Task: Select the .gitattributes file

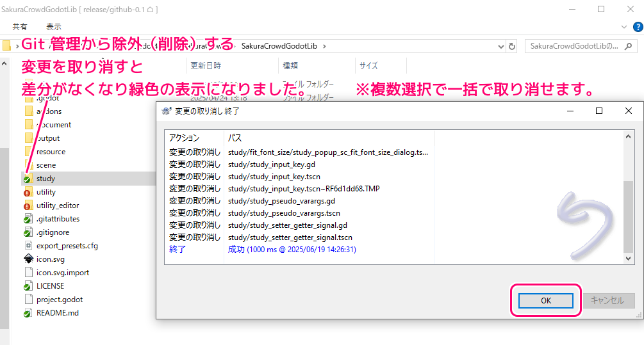Action: tap(58, 219)
